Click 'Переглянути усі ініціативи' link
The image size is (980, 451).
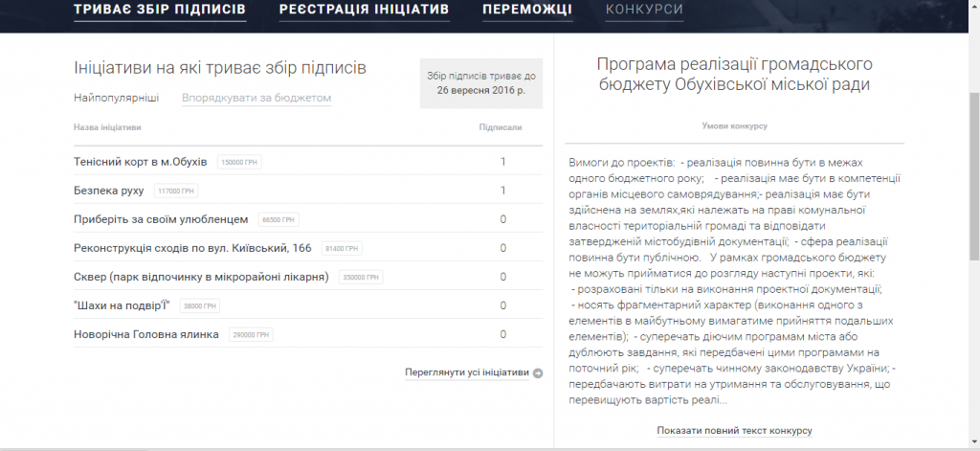point(467,372)
